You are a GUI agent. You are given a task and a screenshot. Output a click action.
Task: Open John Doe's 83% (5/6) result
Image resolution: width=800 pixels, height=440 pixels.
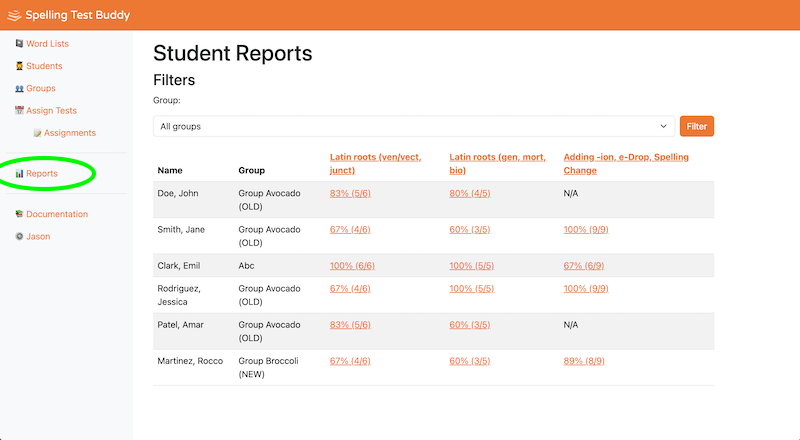[x=350, y=193]
